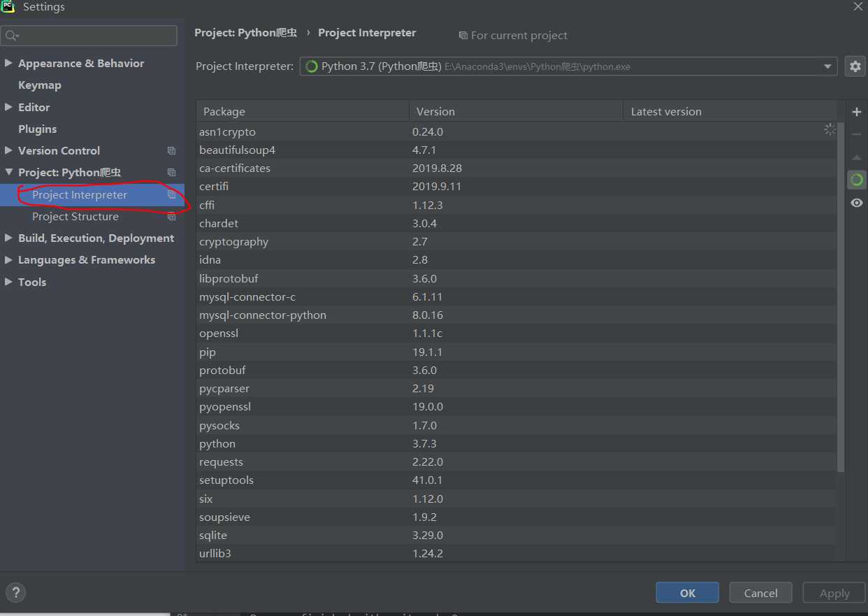Select the pycparser package row
Screen dimensions: 868x616
click(516, 389)
